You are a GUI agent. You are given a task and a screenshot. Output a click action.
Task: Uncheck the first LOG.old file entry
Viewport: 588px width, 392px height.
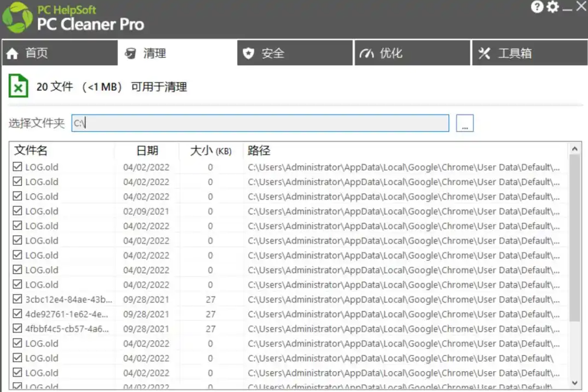pyautogui.click(x=16, y=166)
